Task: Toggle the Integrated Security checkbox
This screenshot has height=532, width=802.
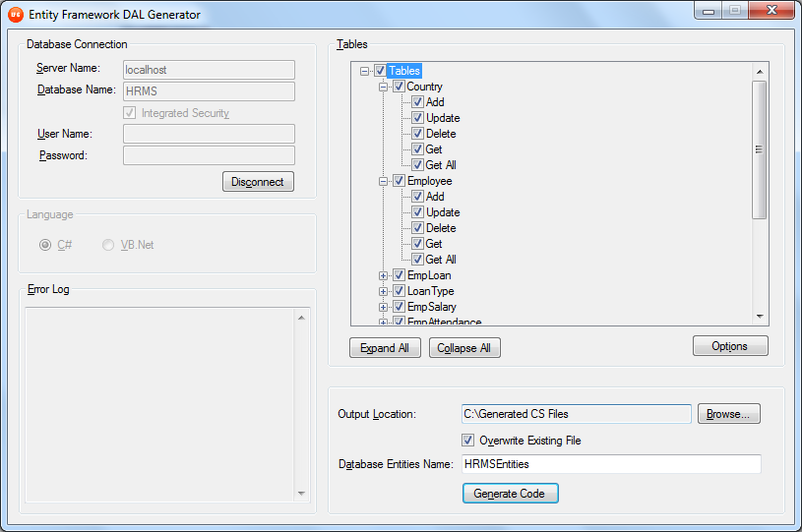Action: click(130, 112)
